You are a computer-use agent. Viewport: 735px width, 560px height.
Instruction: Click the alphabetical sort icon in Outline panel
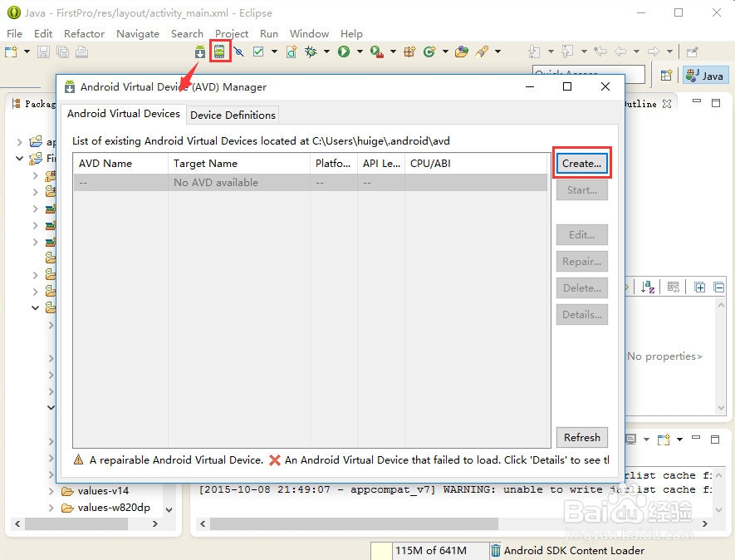click(x=648, y=287)
